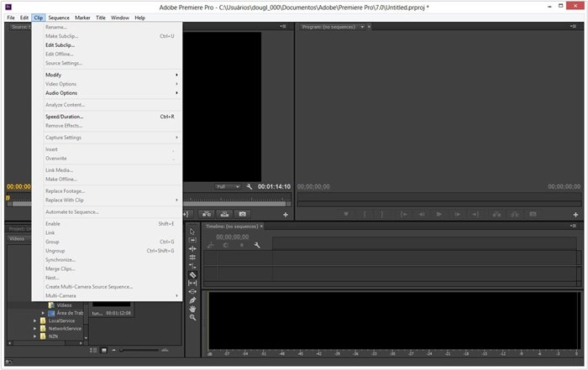Step back one frame in Program monitor

422,214
